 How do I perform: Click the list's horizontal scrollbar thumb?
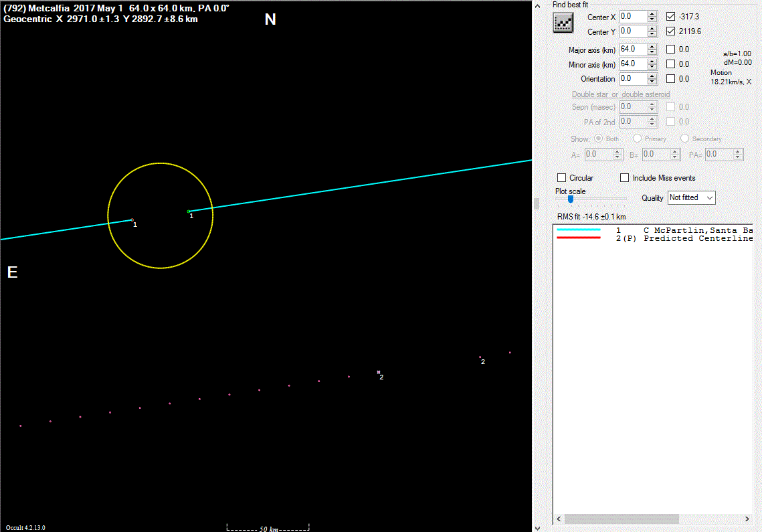click(622, 519)
